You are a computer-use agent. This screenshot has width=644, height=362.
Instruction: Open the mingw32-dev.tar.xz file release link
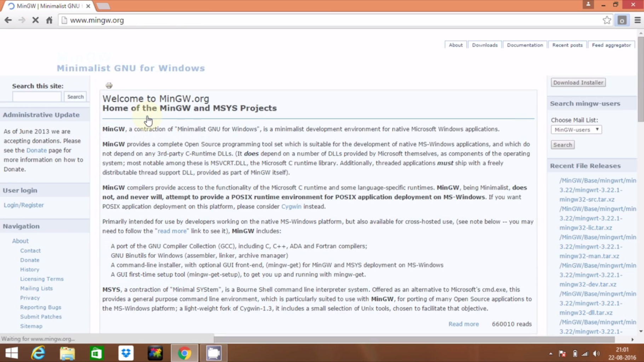coord(598,275)
